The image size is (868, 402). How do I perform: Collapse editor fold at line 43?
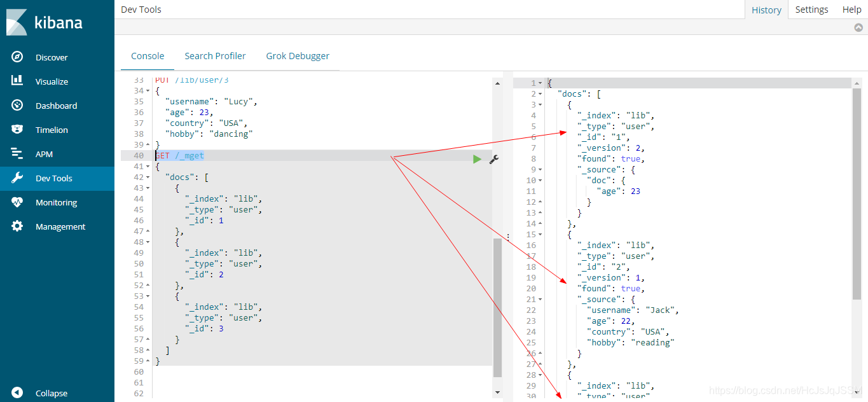point(149,188)
